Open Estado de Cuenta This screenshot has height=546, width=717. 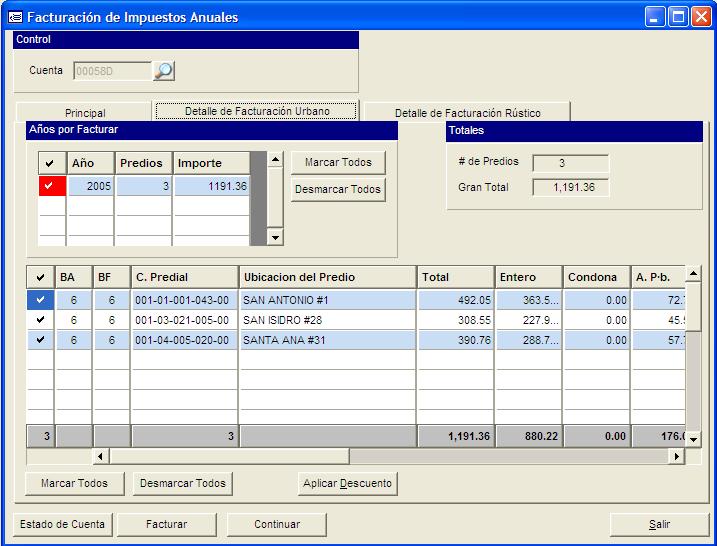[62, 524]
